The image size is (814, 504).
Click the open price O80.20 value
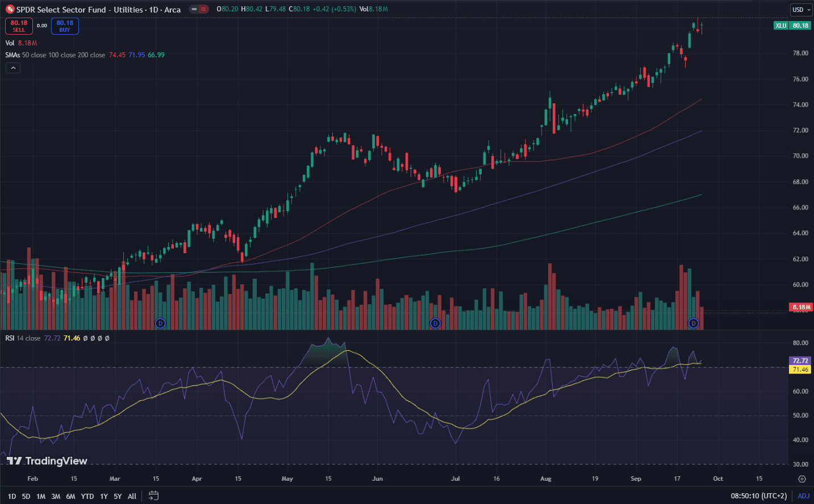[x=227, y=10]
